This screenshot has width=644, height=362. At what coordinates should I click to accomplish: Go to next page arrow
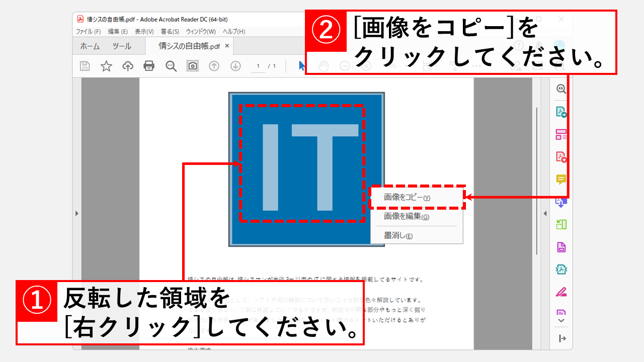click(x=235, y=66)
